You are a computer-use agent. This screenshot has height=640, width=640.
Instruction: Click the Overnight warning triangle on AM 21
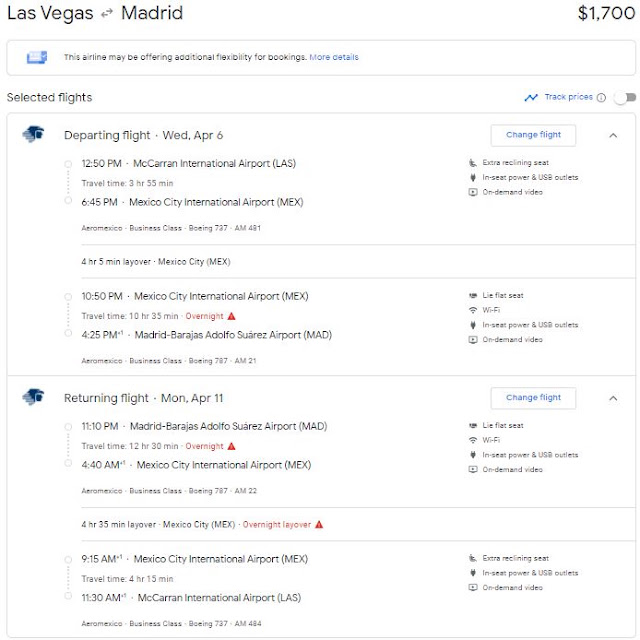click(x=231, y=316)
